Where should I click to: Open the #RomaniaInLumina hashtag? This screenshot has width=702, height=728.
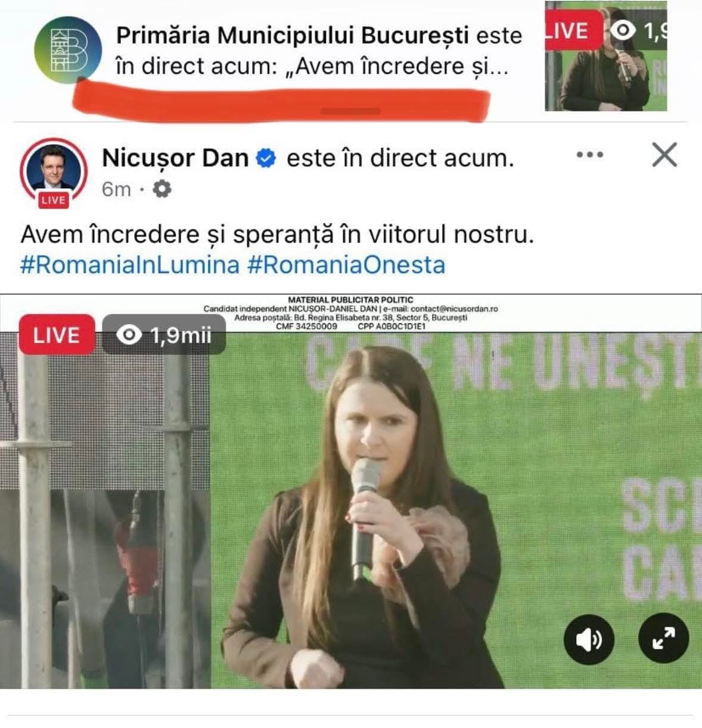tap(129, 264)
